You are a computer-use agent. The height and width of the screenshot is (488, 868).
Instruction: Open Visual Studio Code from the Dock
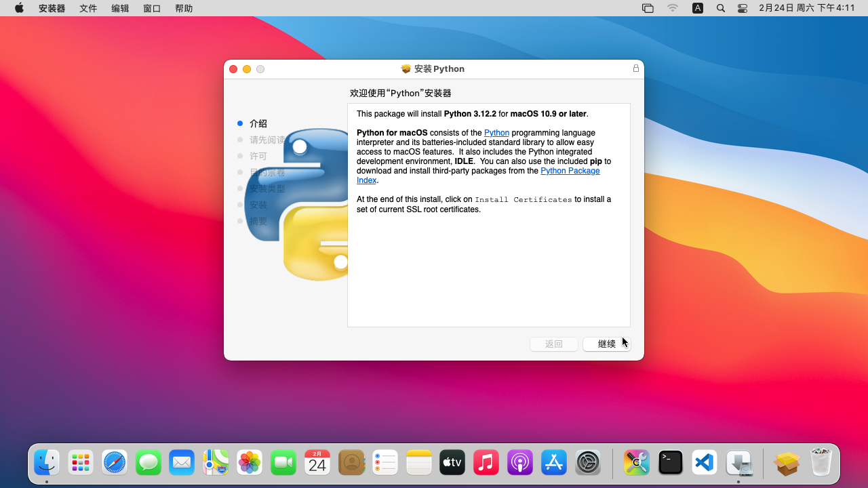pos(705,463)
